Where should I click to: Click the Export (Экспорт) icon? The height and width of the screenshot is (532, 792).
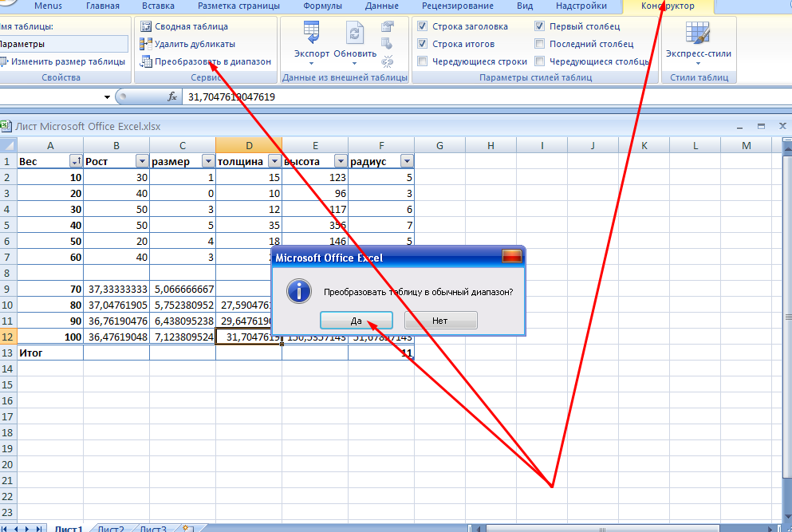tap(312, 33)
